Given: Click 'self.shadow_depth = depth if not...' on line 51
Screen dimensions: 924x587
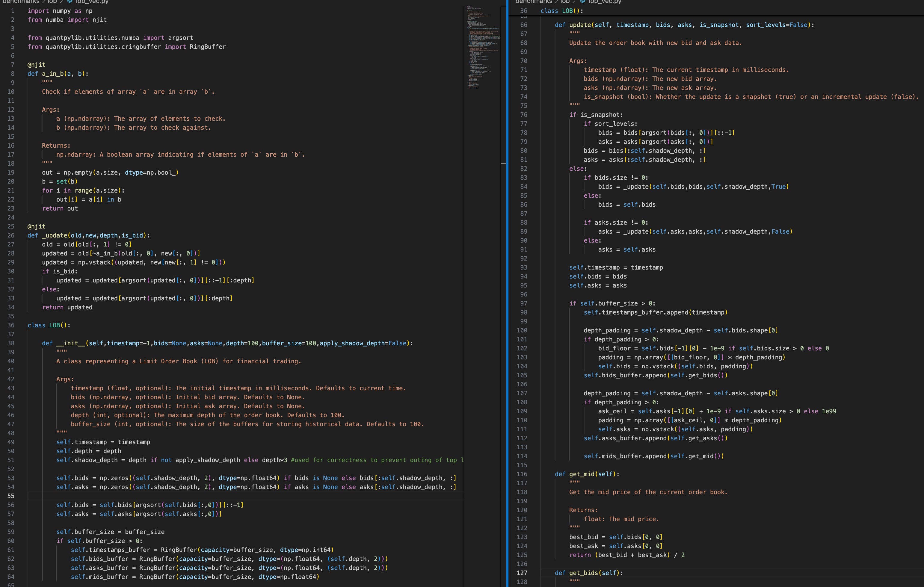Looking at the screenshot, I should click(x=260, y=460).
